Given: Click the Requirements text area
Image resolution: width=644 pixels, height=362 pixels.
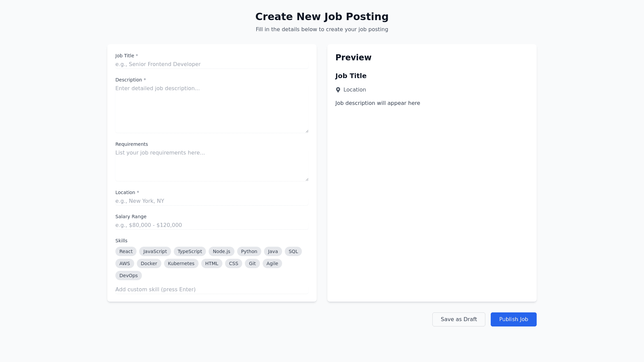Looking at the screenshot, I should [x=212, y=165].
